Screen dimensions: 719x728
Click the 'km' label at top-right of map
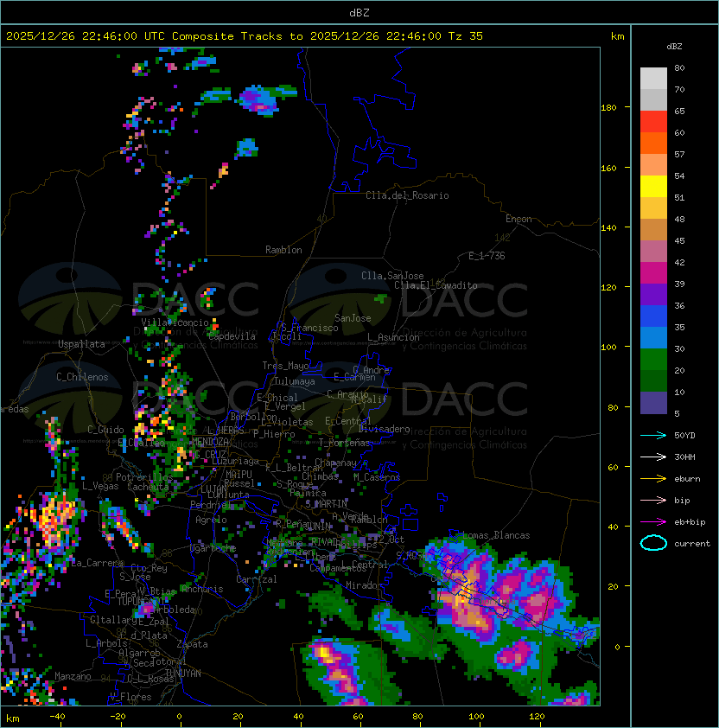(x=617, y=36)
